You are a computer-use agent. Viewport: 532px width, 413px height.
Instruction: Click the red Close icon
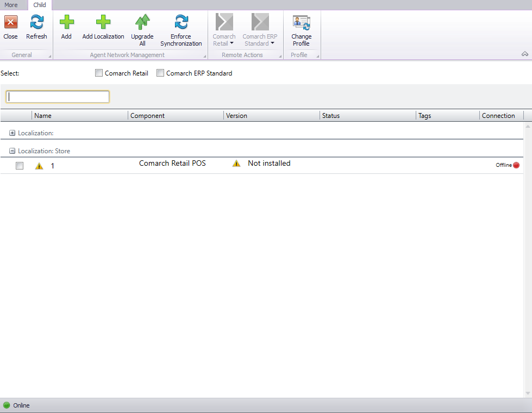tap(10, 22)
